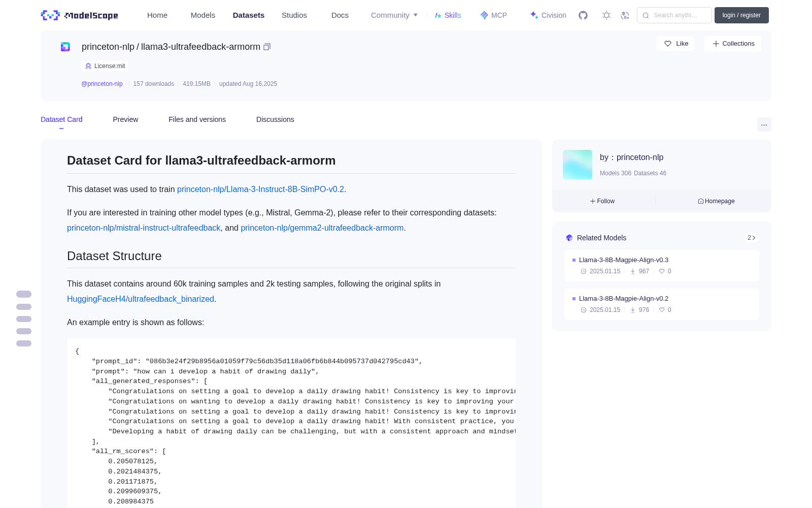The image size is (812, 508).
Task: Click the MCP diamond icon
Action: pos(484,15)
